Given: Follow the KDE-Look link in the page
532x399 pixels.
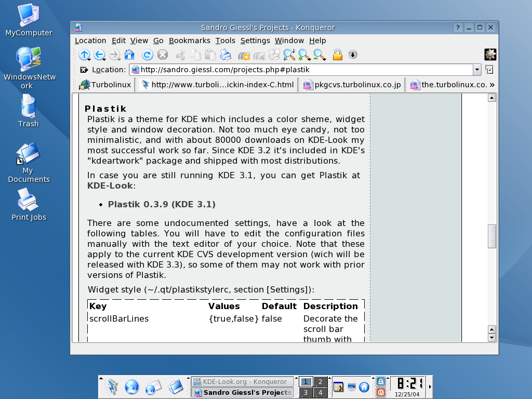Looking at the screenshot, I should point(110,186).
